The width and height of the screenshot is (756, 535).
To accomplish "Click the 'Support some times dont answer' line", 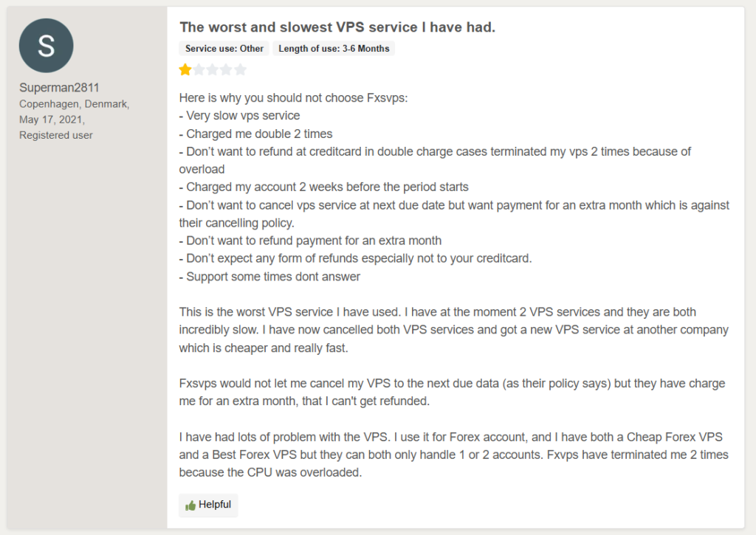I will pos(270,277).
